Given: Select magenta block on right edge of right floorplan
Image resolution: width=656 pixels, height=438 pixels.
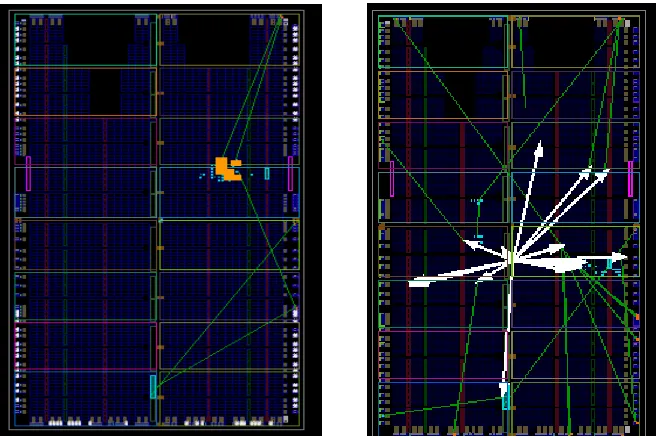Looking at the screenshot, I should 630,179.
